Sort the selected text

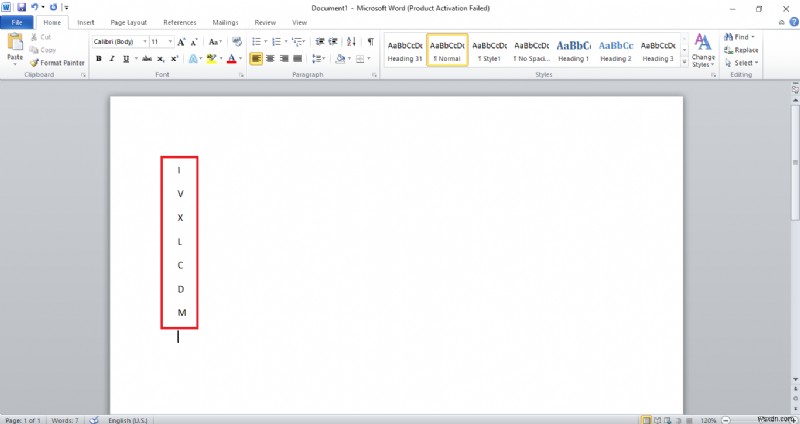(352, 42)
